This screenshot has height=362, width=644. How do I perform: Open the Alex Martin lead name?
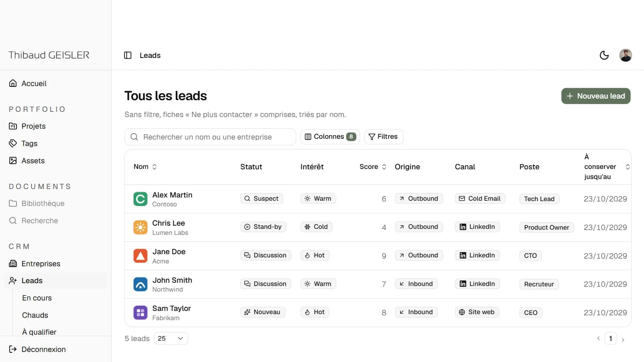(172, 195)
